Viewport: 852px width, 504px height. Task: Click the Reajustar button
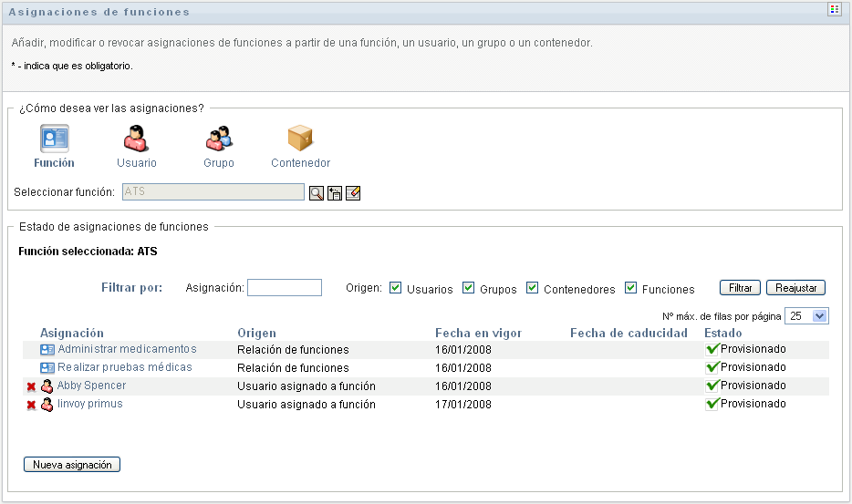click(x=795, y=288)
